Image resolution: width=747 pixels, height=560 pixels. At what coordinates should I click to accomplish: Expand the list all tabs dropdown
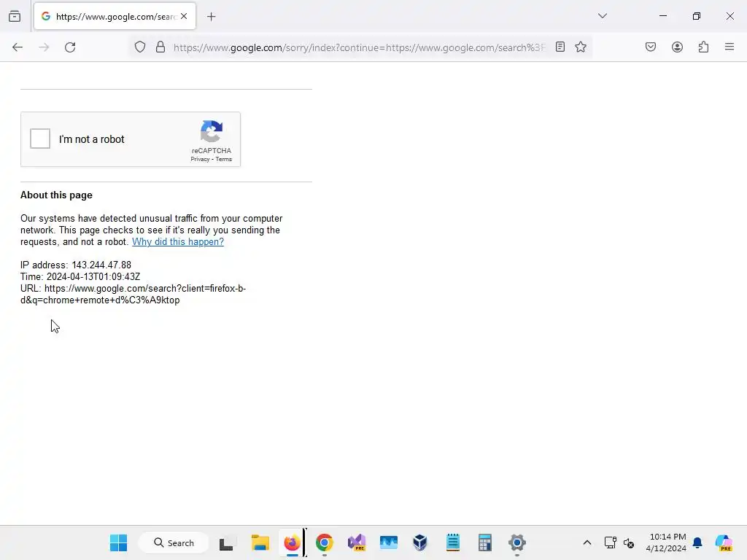[x=603, y=16]
